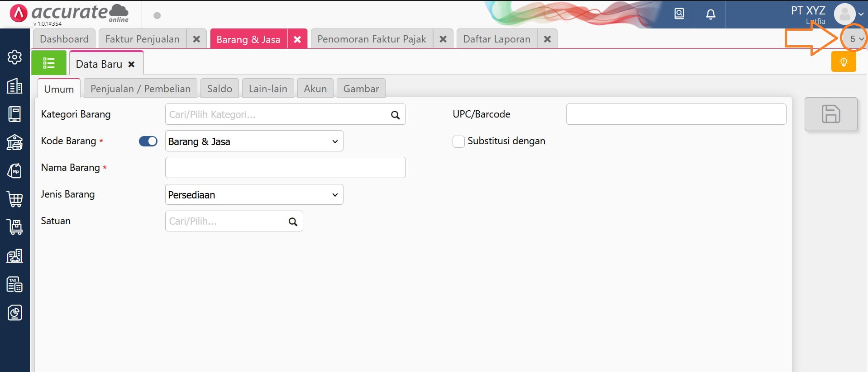Click the UPC/Barcode input field
868x372 pixels.
pos(676,114)
